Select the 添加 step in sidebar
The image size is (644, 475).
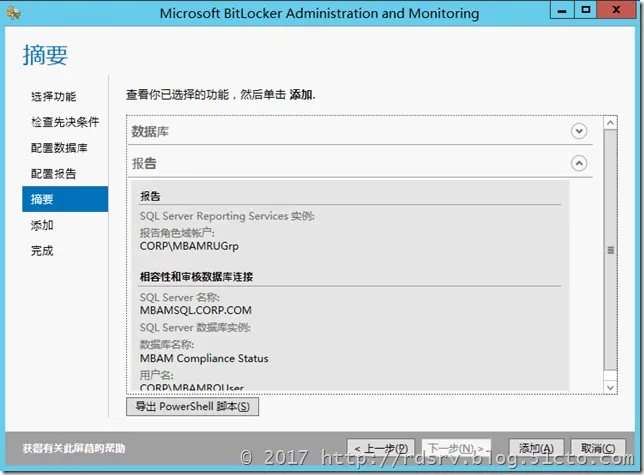[42, 225]
